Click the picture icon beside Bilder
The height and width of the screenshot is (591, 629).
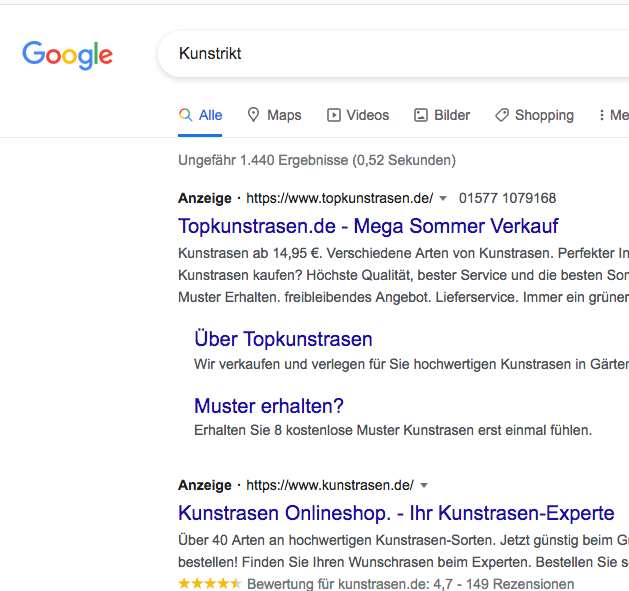click(x=421, y=115)
